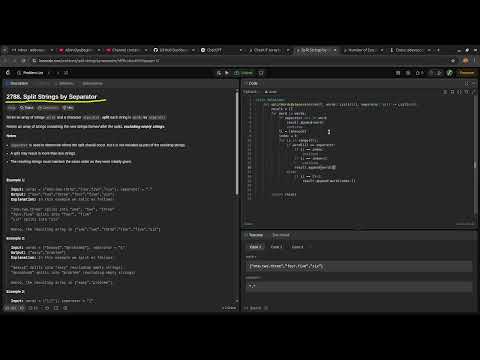Click the Source link below testcases
Image resolution: width=480 pixels, height=360 pixels.
point(256,308)
